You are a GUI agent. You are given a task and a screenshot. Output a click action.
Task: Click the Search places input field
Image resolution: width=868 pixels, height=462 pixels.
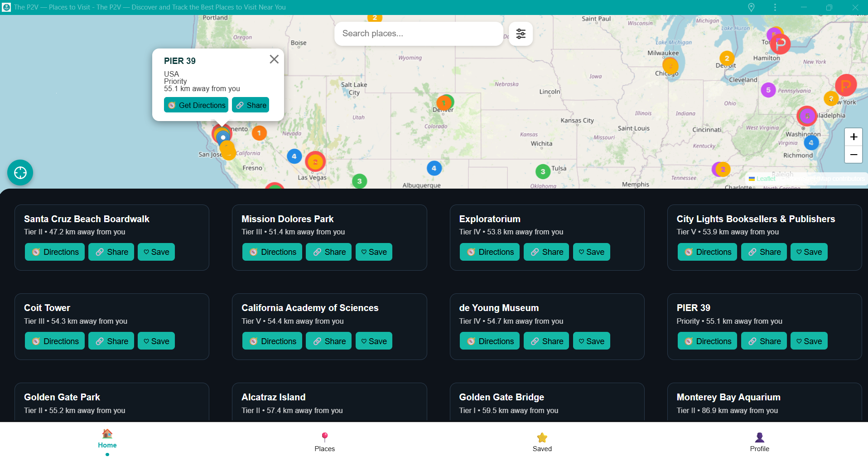(418, 34)
